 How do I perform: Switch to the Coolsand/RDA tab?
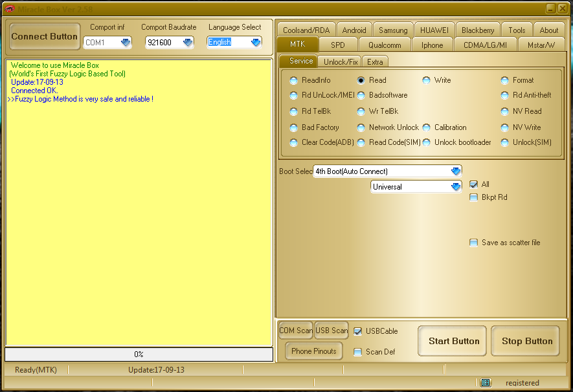pos(306,30)
